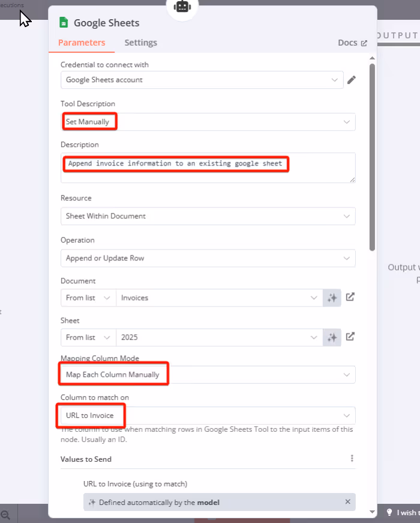Click the Google Sheets node icon

[64, 23]
